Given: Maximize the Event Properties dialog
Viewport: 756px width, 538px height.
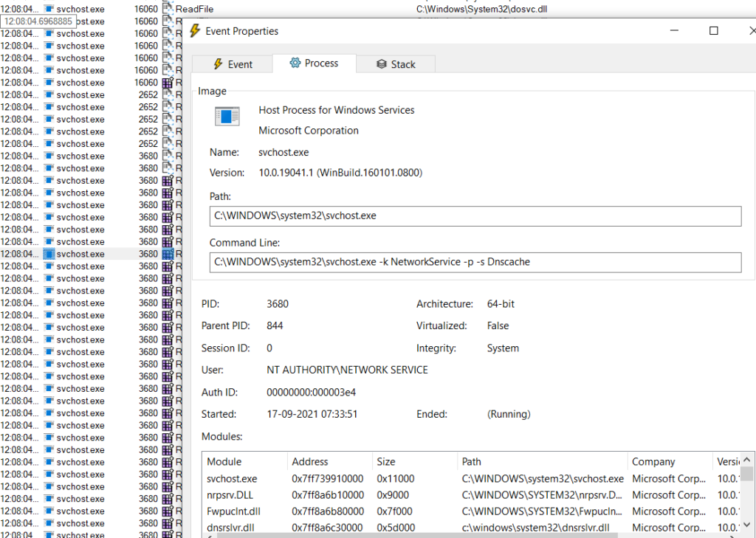Looking at the screenshot, I should (x=713, y=31).
